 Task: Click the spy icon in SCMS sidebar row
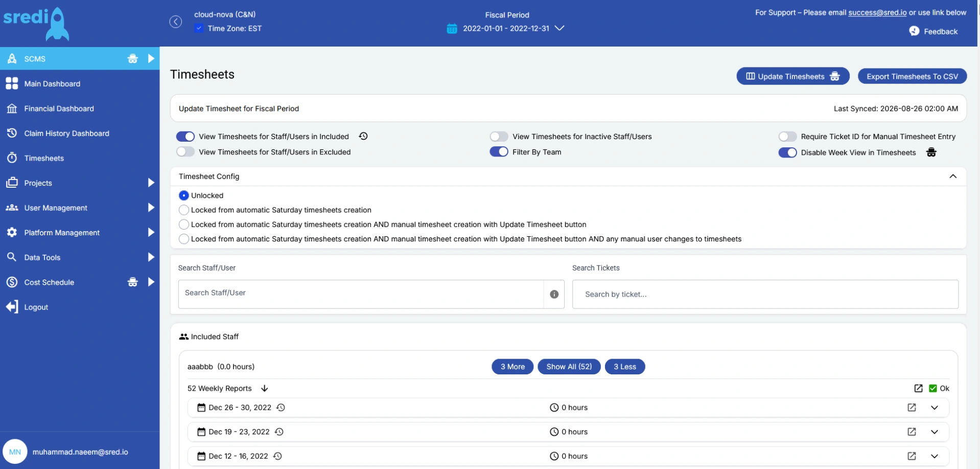click(x=132, y=58)
